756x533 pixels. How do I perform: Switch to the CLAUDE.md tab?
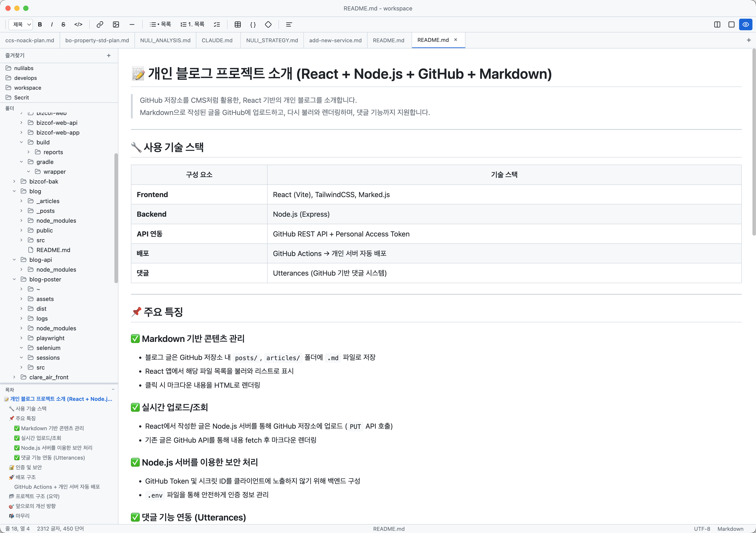click(217, 40)
